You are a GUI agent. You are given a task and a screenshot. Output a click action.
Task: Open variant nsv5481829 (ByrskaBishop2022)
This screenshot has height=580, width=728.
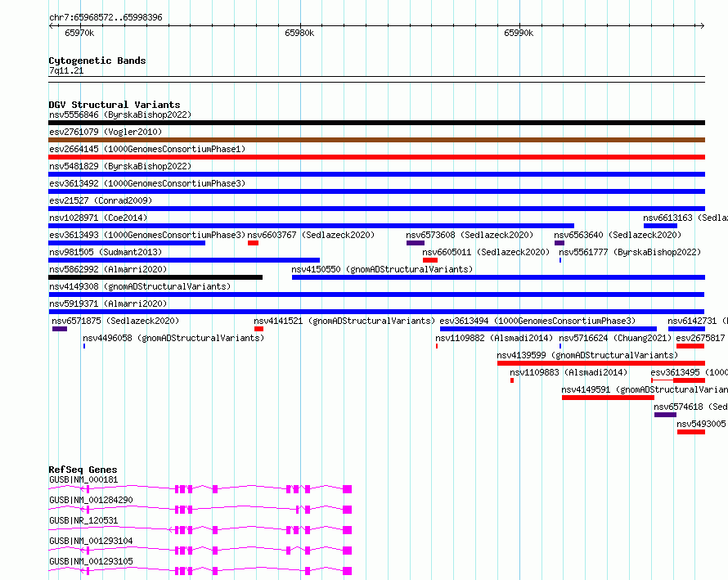pyautogui.click(x=120, y=166)
